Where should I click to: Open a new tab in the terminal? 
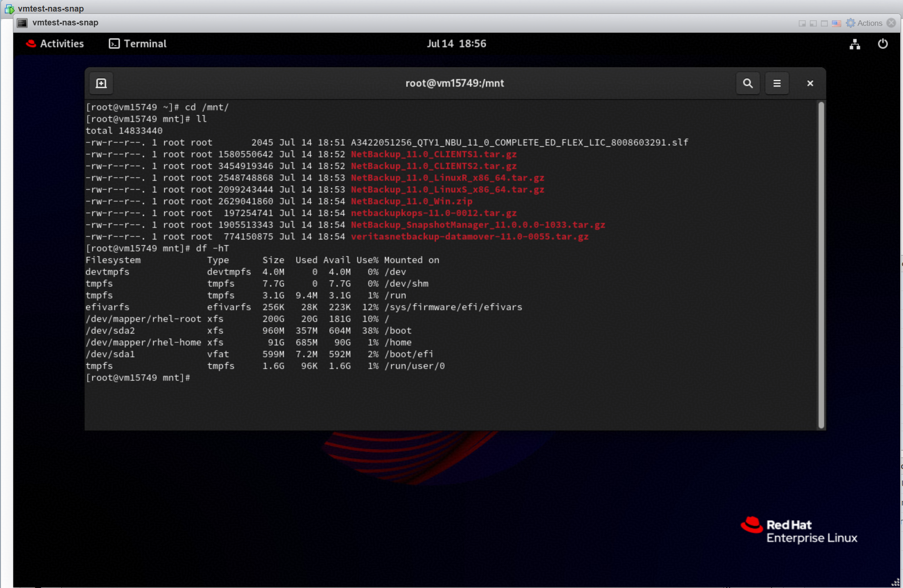[x=101, y=83]
